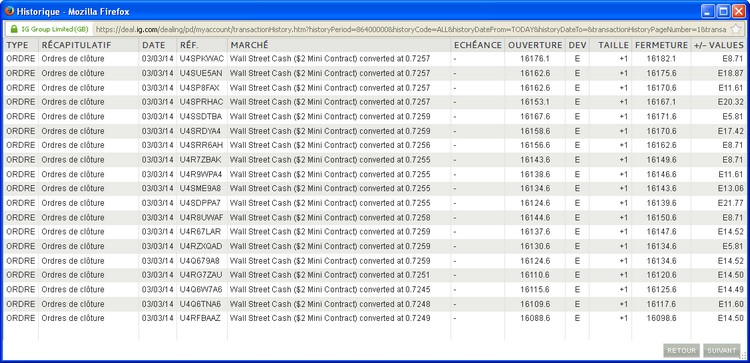
Task: Select reference U4RG7ZAU
Action: pyautogui.click(x=201, y=275)
